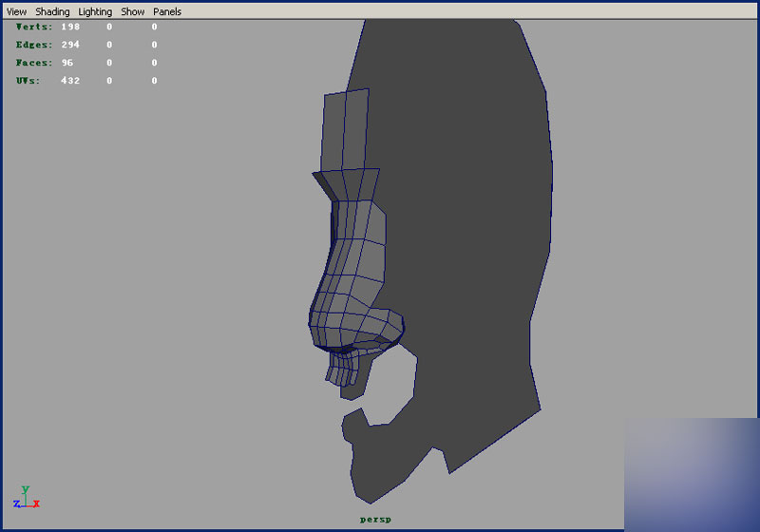Open the Shading menu

pyautogui.click(x=52, y=11)
